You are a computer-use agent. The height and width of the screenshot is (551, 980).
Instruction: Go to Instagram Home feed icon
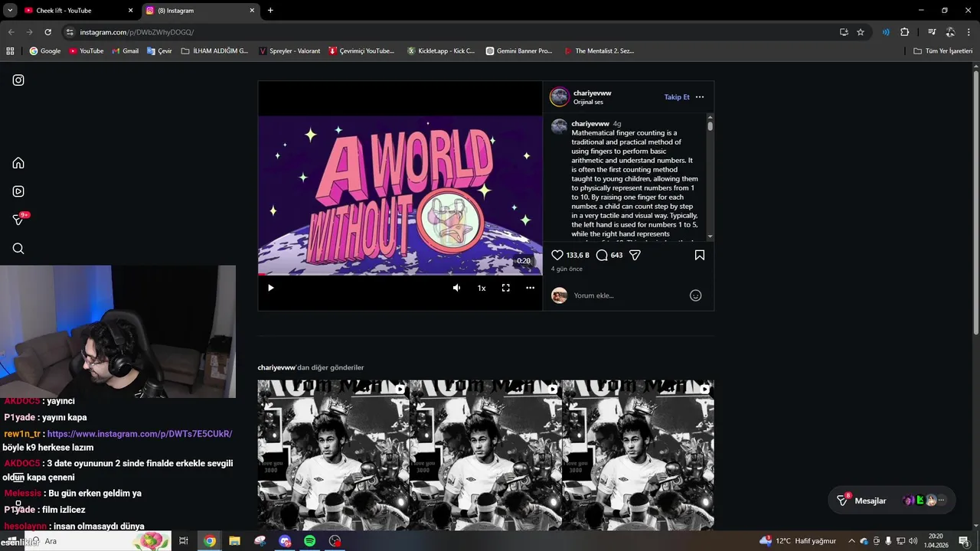click(18, 163)
